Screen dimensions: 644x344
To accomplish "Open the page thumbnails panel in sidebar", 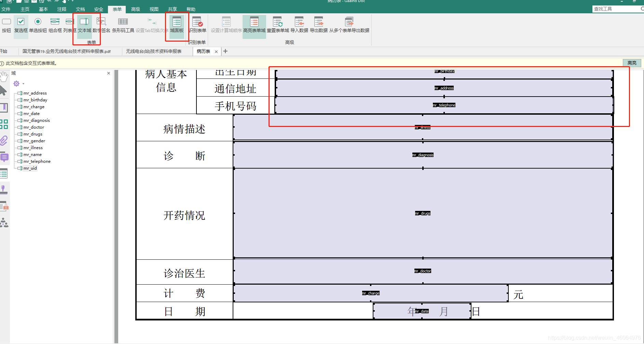I will pos(4,124).
